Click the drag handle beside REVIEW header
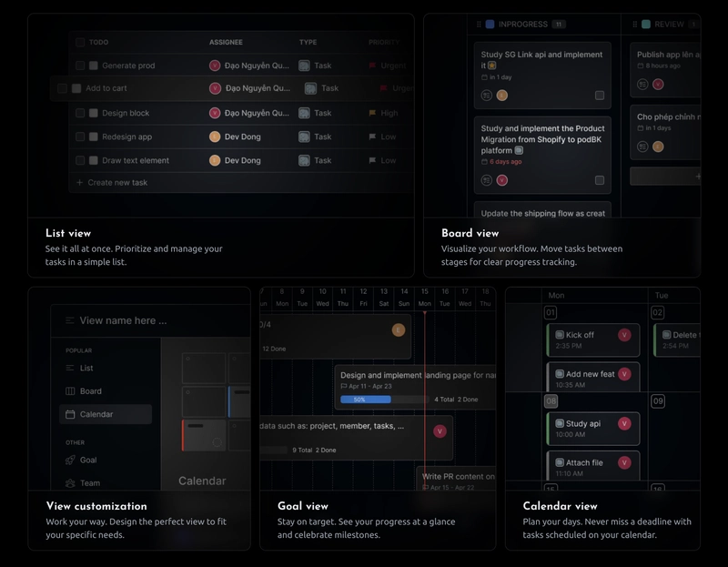 pos(634,25)
